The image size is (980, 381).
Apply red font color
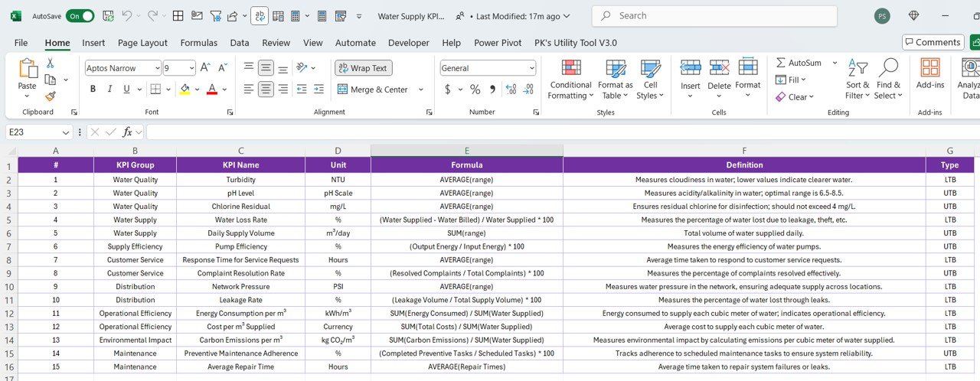click(212, 90)
